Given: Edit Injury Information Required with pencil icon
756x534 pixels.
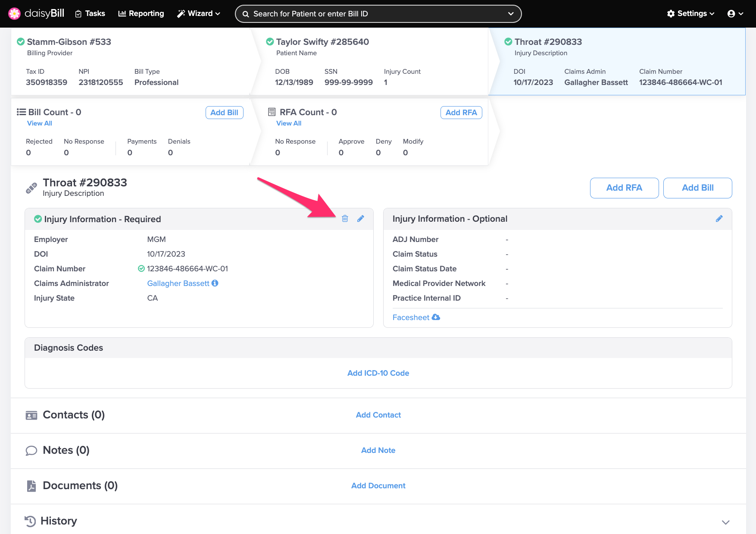Looking at the screenshot, I should (x=361, y=219).
